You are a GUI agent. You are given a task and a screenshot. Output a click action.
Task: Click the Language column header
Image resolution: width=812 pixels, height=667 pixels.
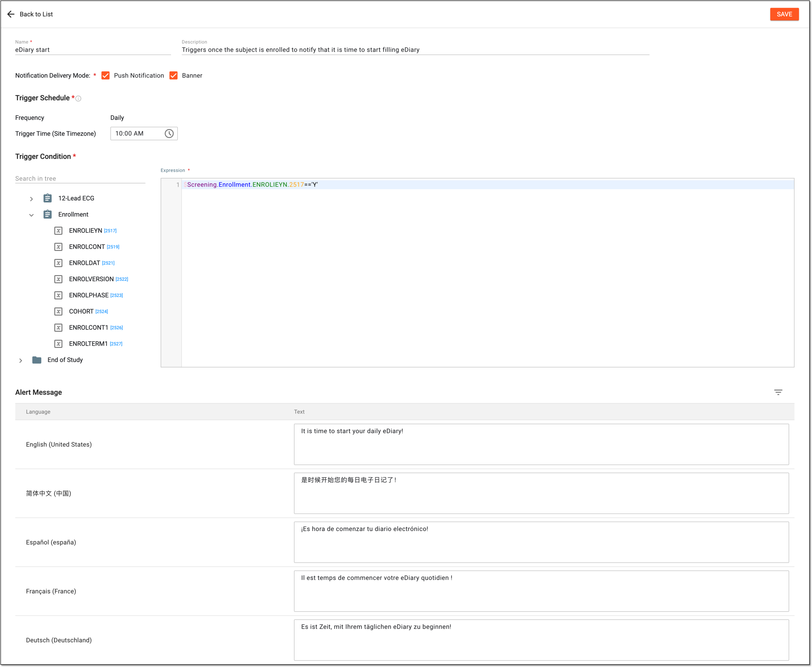38,412
